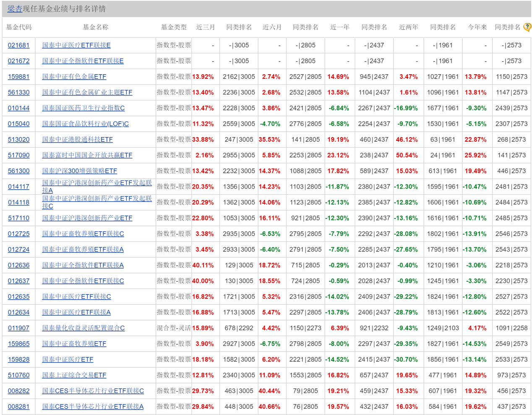
Task: Click the 近六月 column header
Action: coord(272,27)
